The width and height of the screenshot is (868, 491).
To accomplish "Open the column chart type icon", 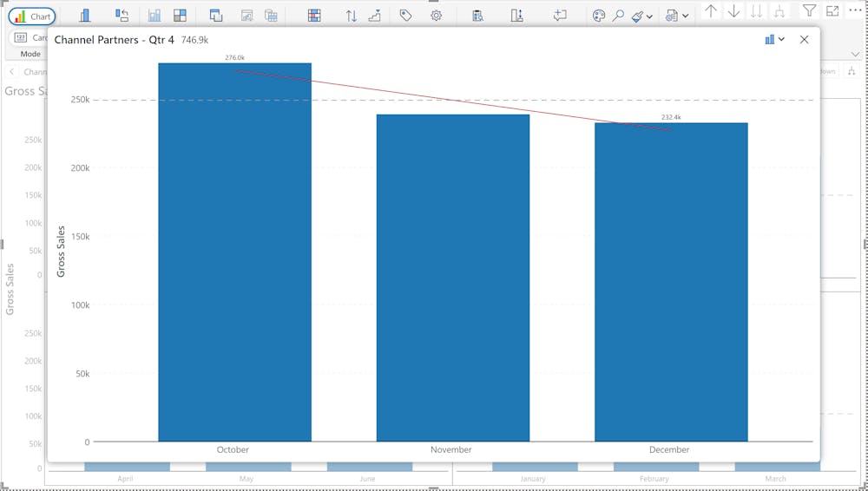I will pos(85,16).
